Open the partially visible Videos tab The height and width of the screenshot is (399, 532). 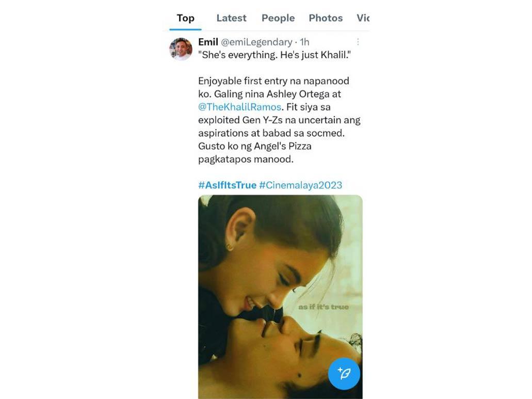coord(363,18)
